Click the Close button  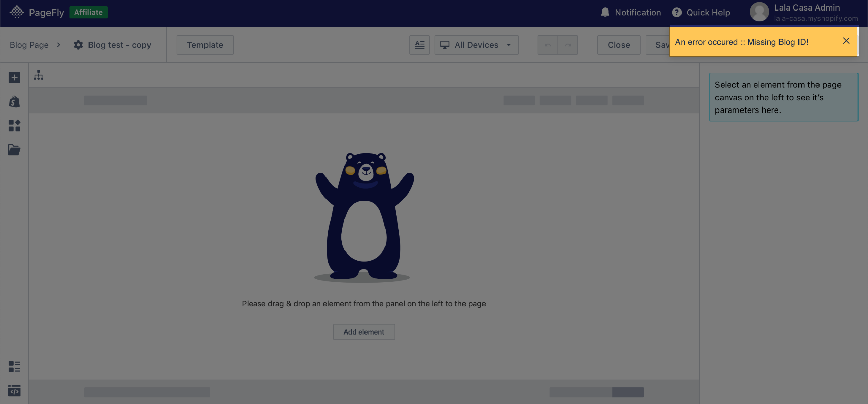(x=619, y=45)
